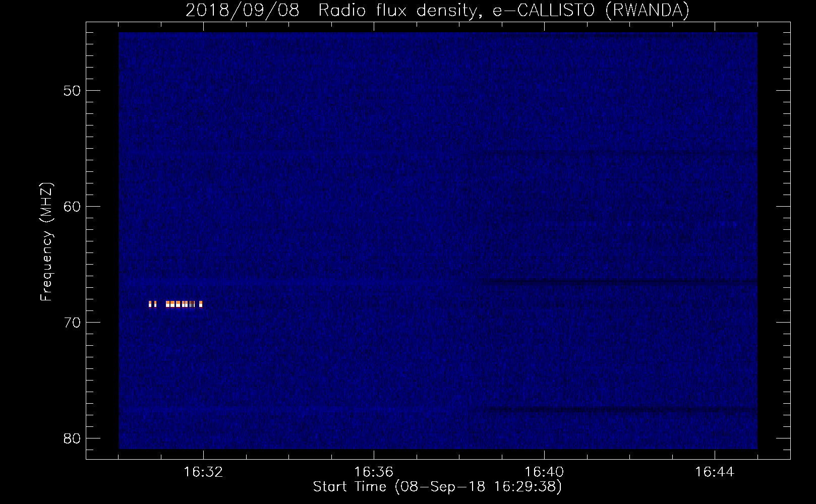Viewport: 816px width, 504px height.
Task: Click the bright orange burst near 68 MHz
Action: pyautogui.click(x=176, y=304)
